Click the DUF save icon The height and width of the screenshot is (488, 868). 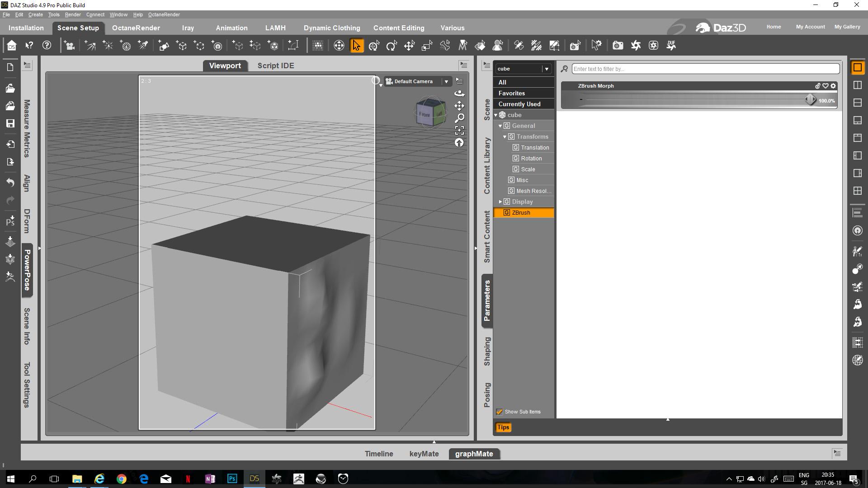[x=671, y=46]
